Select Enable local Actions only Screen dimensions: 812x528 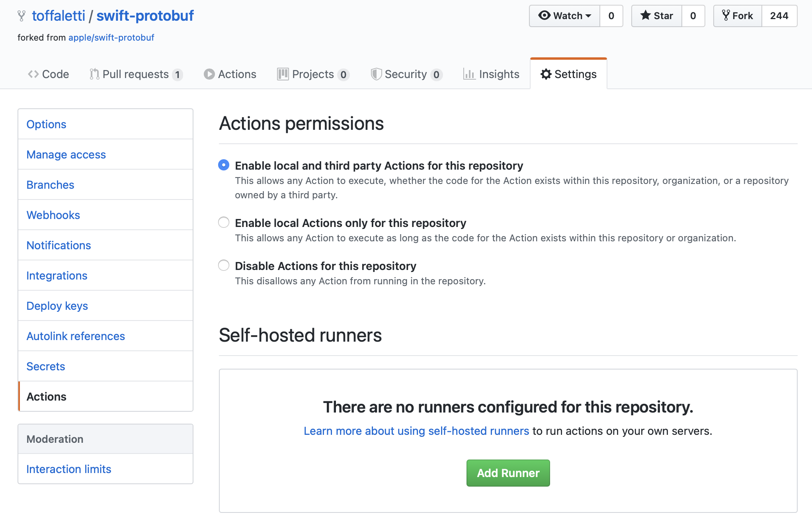(224, 222)
